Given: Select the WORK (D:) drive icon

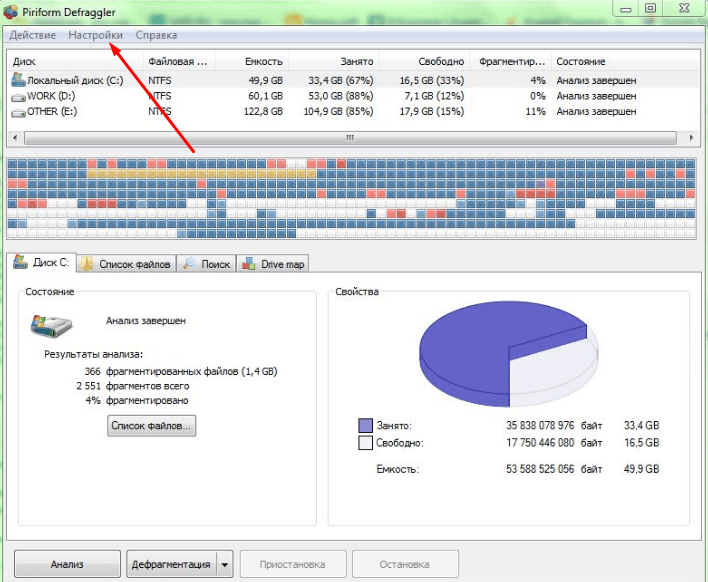Looking at the screenshot, I should (18, 97).
